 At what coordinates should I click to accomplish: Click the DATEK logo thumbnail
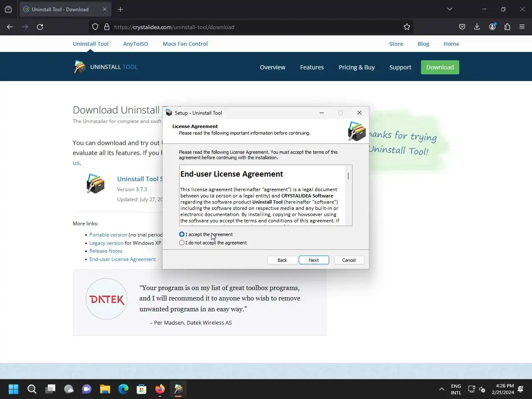pos(106,299)
